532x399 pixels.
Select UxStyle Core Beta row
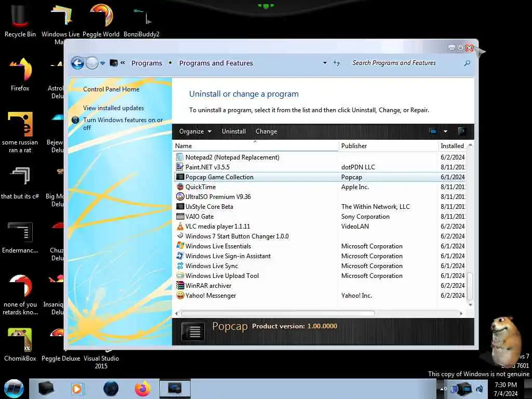pyautogui.click(x=320, y=206)
